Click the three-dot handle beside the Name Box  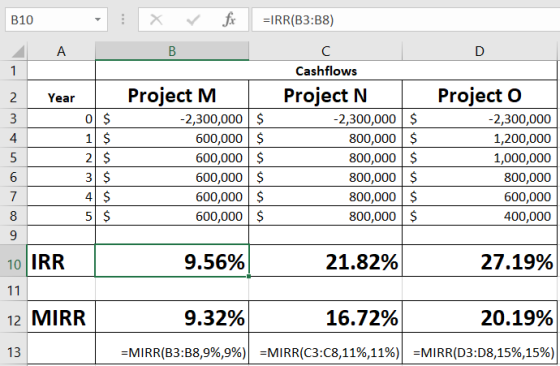[x=123, y=19]
